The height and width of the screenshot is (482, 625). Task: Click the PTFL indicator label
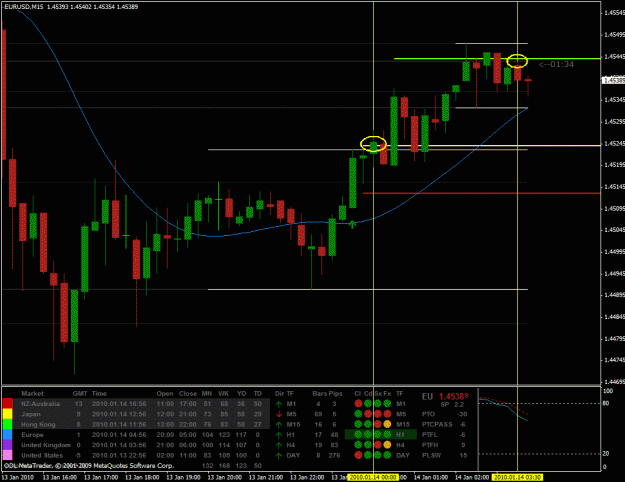(x=430, y=435)
